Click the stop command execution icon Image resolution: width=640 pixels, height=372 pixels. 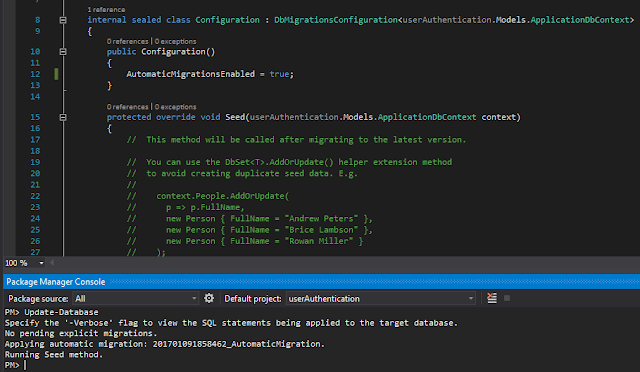click(507, 298)
